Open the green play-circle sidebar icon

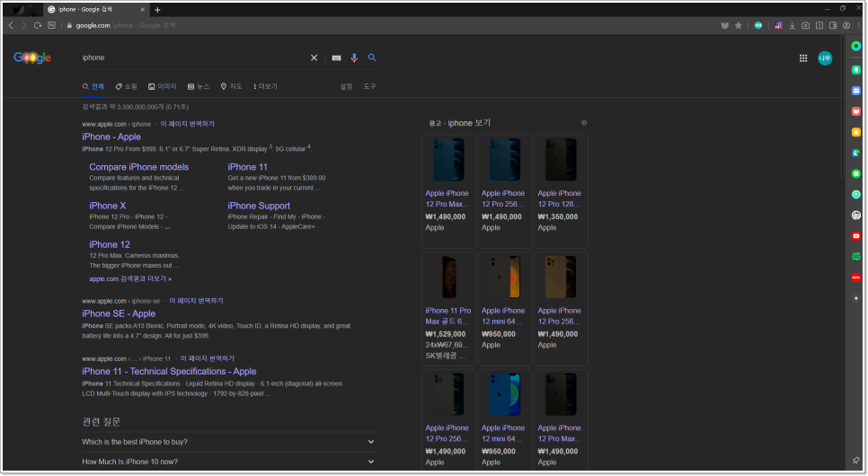click(x=855, y=194)
